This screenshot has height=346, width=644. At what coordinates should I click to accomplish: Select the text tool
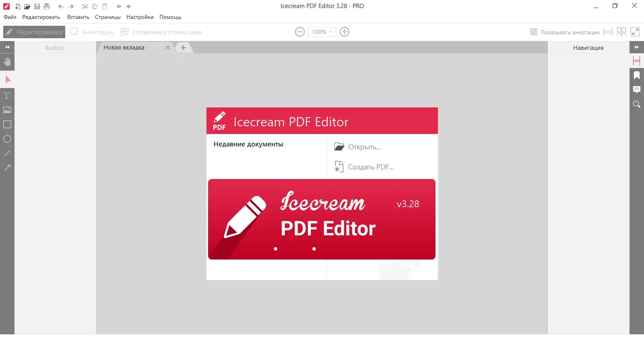coord(7,95)
